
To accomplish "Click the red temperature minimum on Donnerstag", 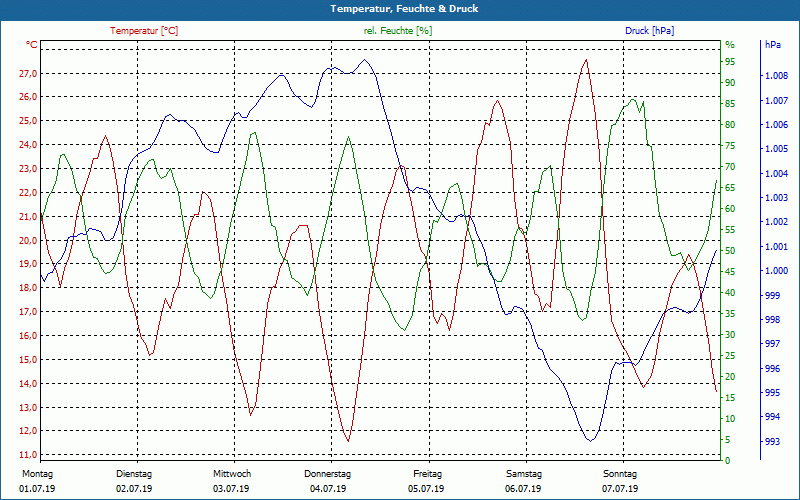I will pyautogui.click(x=348, y=441).
